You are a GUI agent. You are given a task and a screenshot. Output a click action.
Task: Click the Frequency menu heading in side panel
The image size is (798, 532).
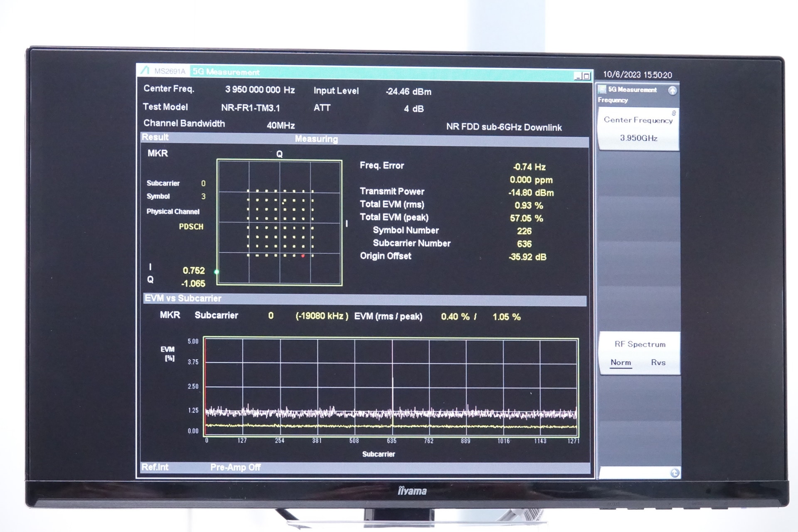(x=613, y=100)
